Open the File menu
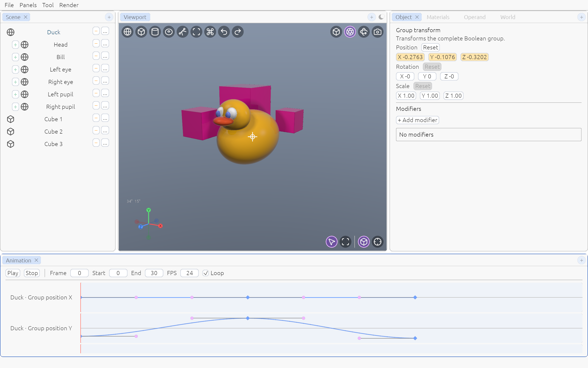 (x=9, y=5)
